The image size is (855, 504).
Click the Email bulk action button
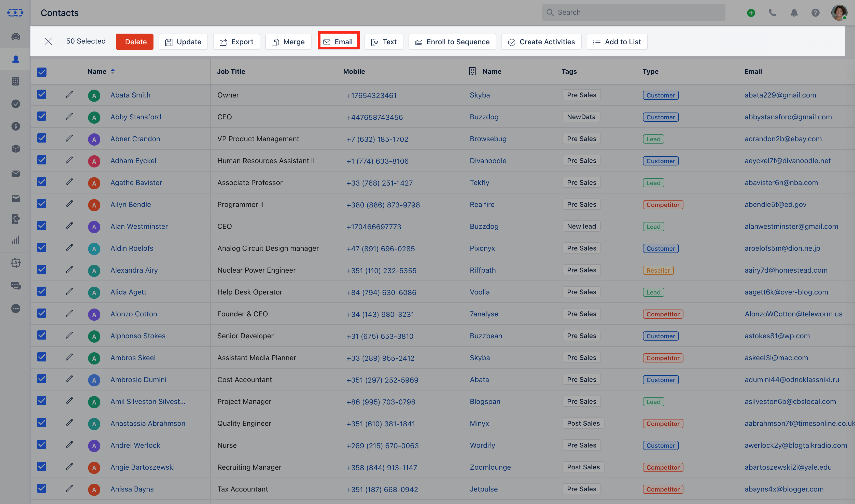coord(339,42)
